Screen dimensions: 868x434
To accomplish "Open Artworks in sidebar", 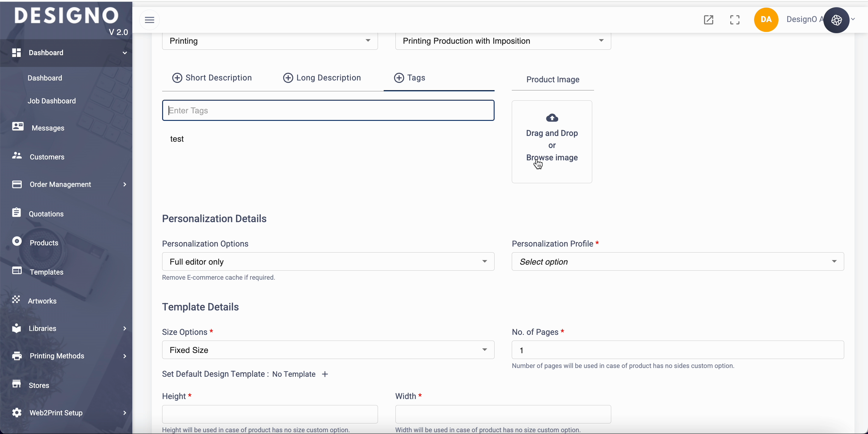I will click(x=42, y=301).
